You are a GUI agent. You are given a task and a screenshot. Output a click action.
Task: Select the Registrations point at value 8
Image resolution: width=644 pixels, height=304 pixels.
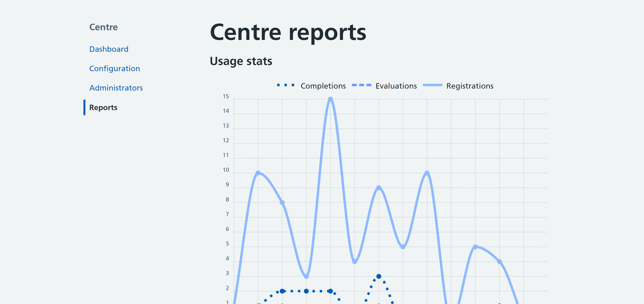282,202
